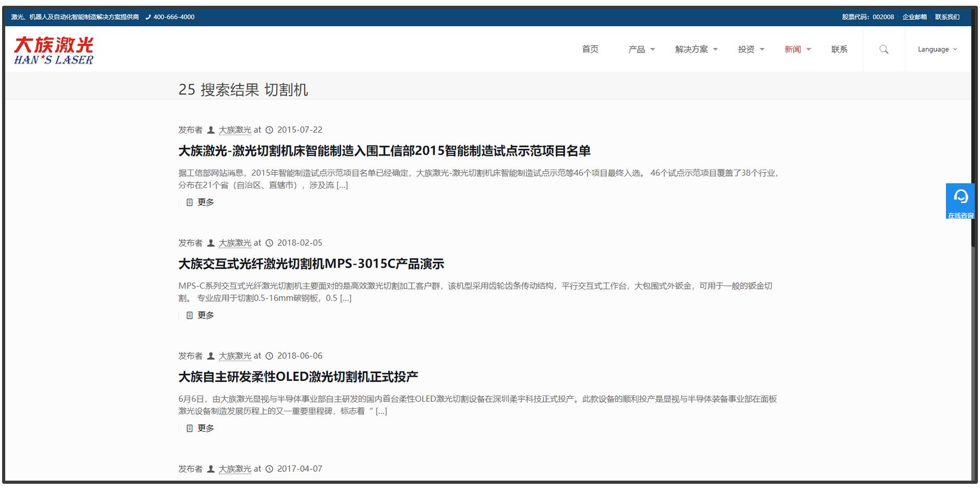Click the clock icon next to 2015-07-22

click(269, 129)
